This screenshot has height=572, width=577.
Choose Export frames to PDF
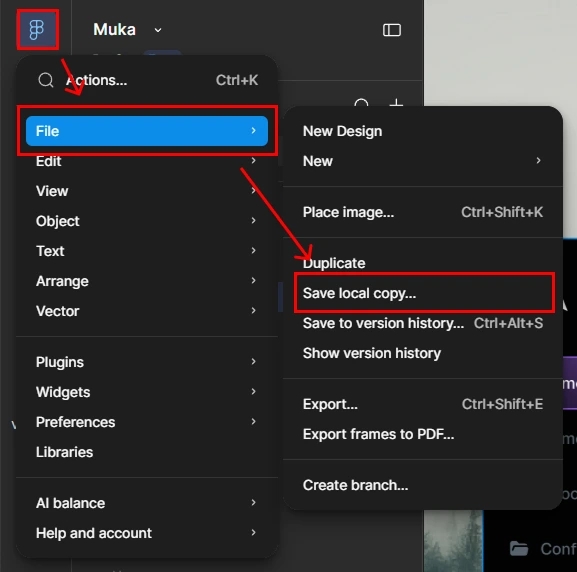(x=423, y=434)
